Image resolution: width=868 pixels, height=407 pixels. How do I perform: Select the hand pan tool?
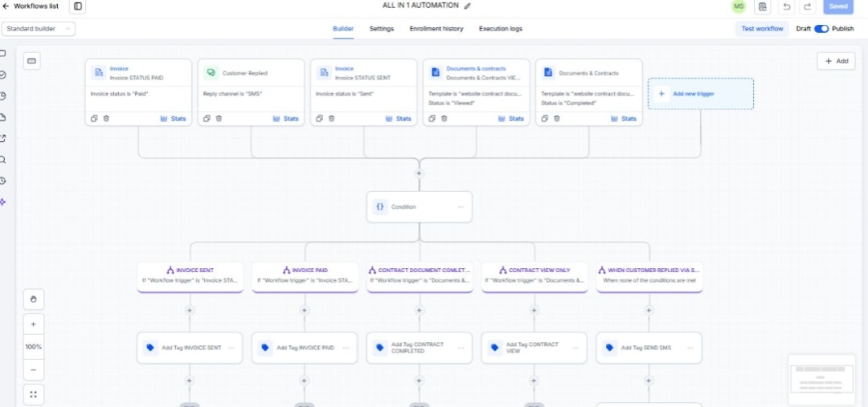tap(34, 299)
